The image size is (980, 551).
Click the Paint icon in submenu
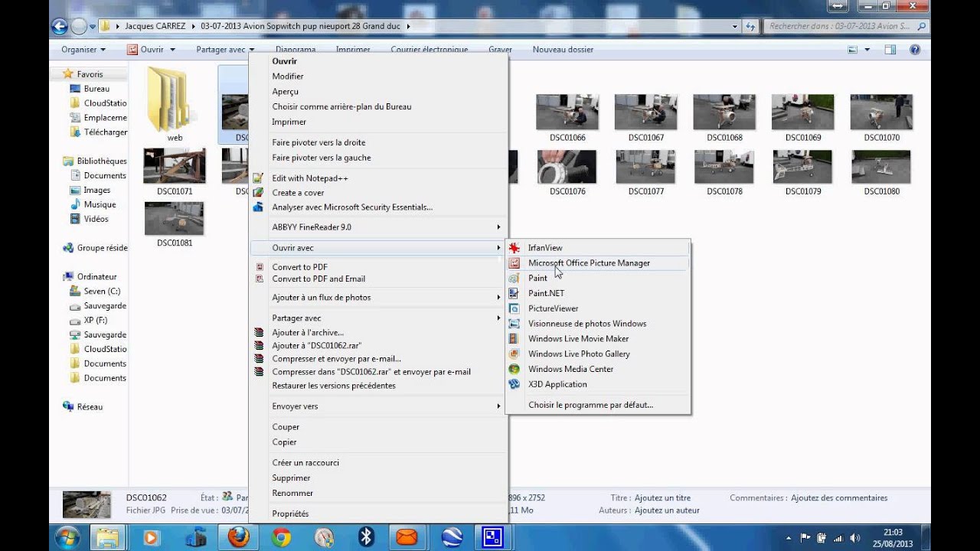pyautogui.click(x=514, y=279)
